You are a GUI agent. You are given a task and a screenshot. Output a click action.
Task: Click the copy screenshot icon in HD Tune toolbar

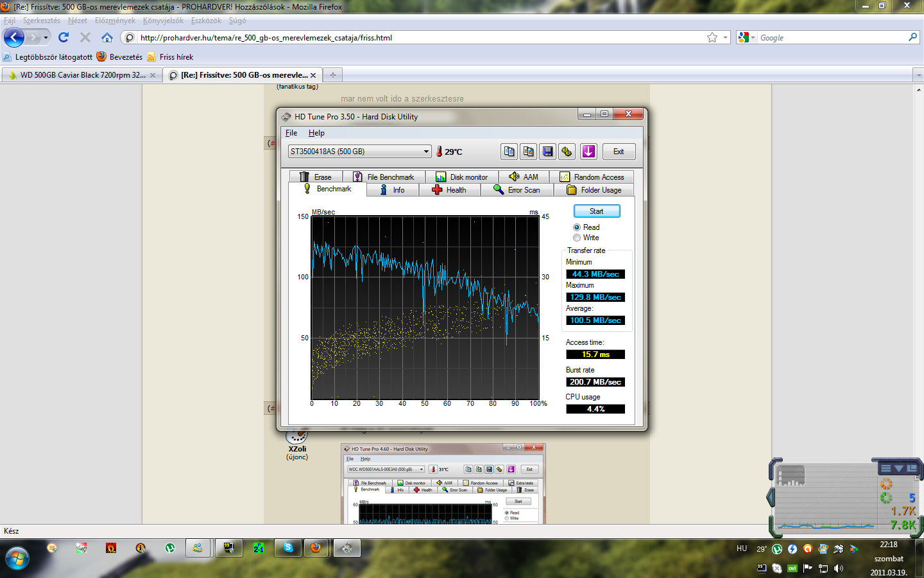click(529, 152)
